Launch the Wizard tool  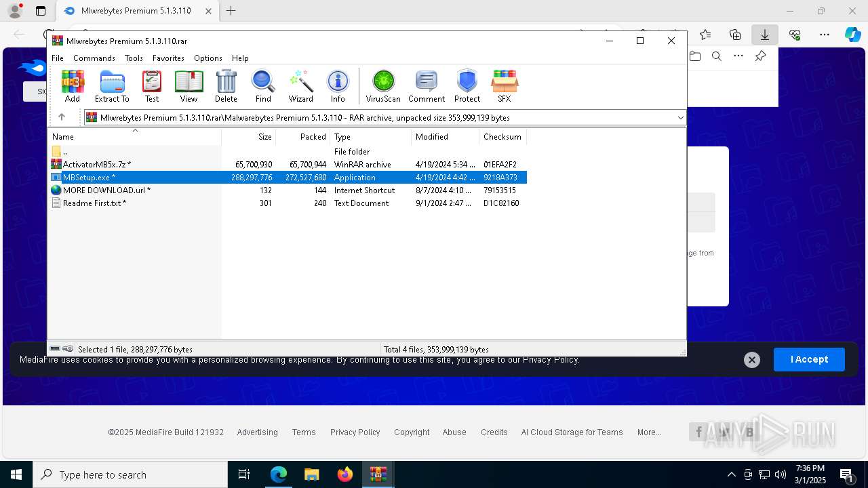coord(300,86)
